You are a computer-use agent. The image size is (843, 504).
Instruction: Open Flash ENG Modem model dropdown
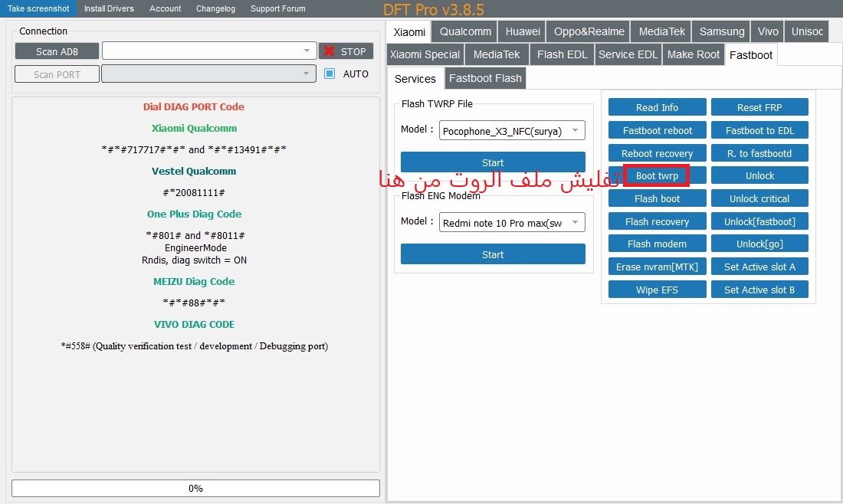pos(512,222)
